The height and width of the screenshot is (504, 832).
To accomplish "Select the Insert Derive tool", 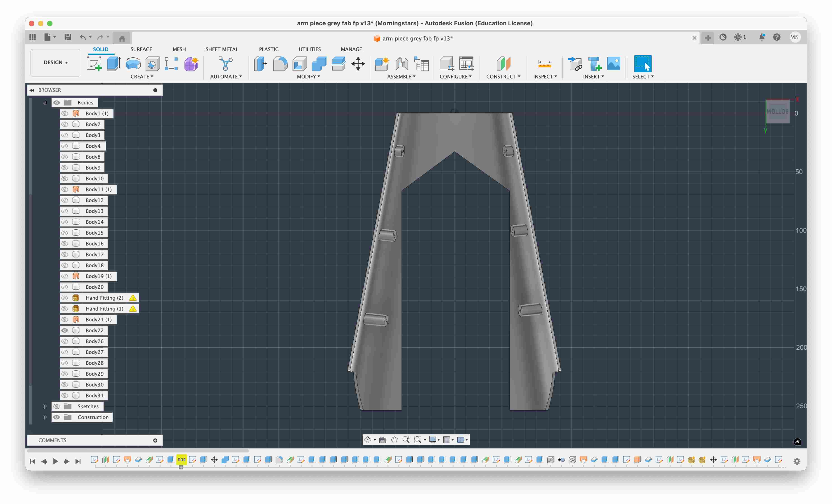I will (x=575, y=64).
